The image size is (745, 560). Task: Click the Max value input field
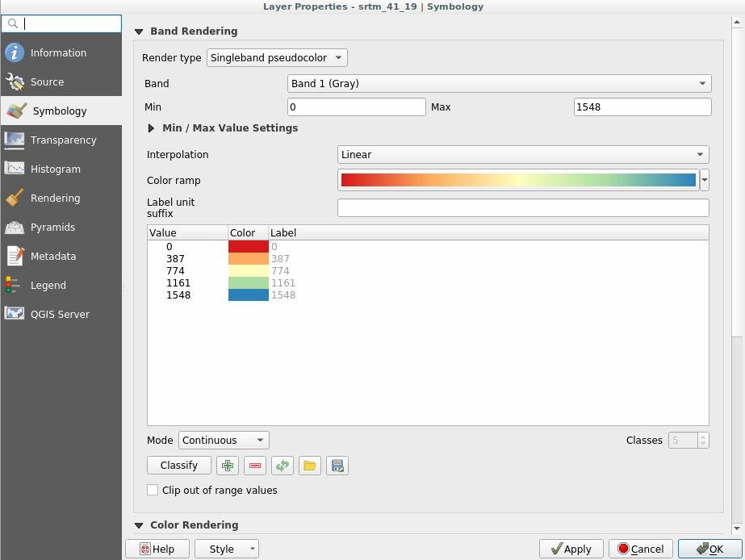[642, 107]
